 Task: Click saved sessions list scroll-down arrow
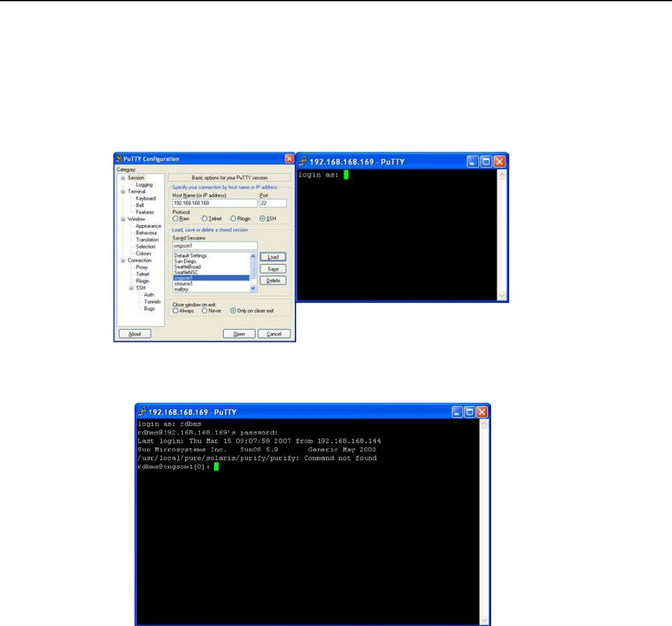click(x=253, y=288)
